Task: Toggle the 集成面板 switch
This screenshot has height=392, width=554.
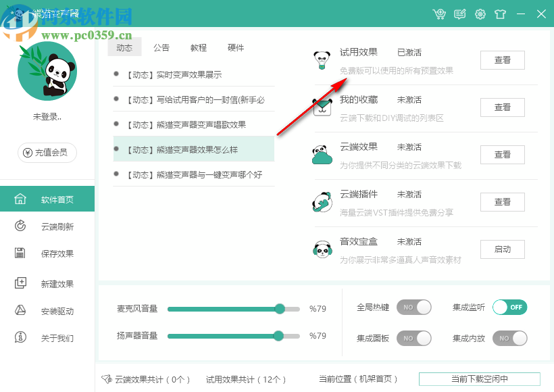Action: [413, 339]
